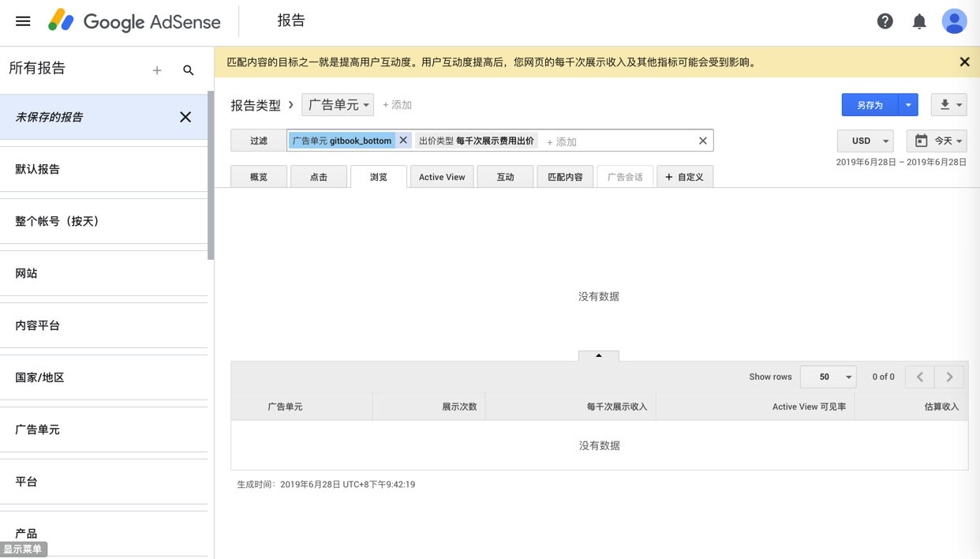
Task: Click 添加 next to report type
Action: [x=397, y=105]
